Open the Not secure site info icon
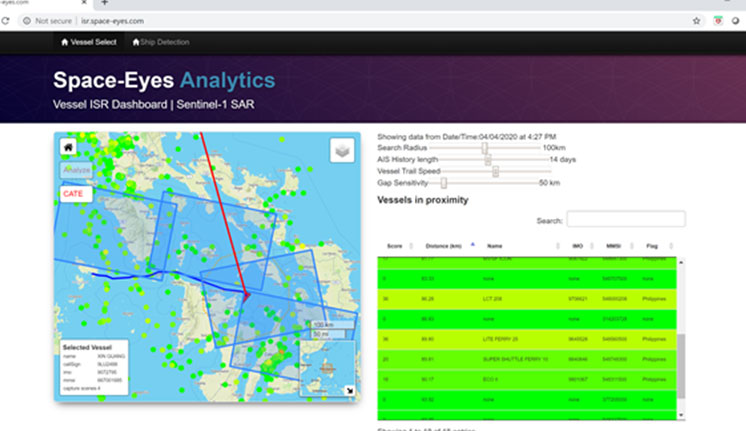Screen dimensions: 746x431 pos(25,20)
